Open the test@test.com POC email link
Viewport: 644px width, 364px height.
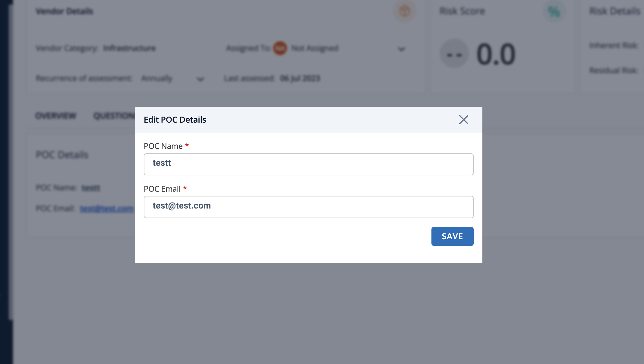107,209
